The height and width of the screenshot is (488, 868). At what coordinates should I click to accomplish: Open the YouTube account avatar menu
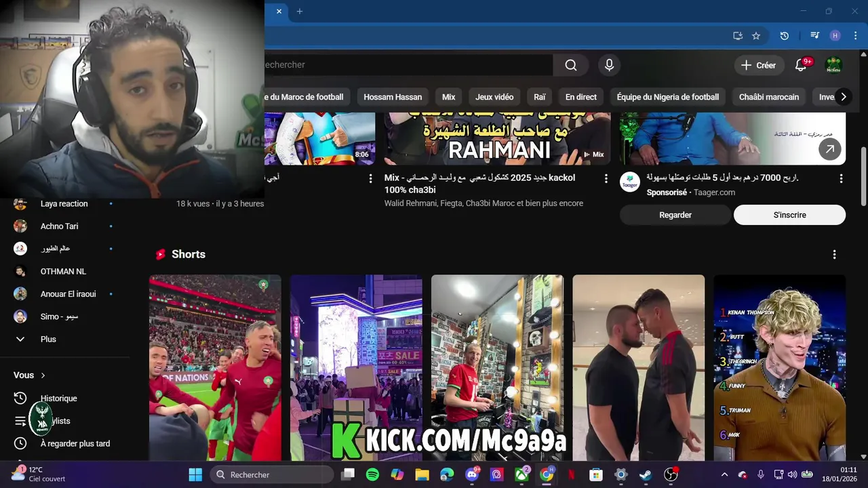tap(833, 65)
